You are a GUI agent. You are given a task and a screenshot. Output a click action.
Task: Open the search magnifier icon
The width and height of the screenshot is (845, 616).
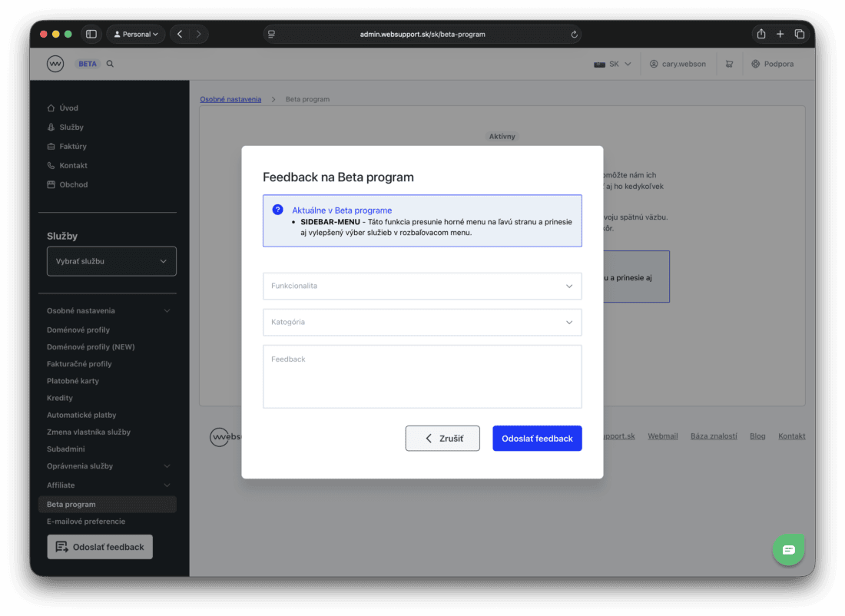point(109,64)
